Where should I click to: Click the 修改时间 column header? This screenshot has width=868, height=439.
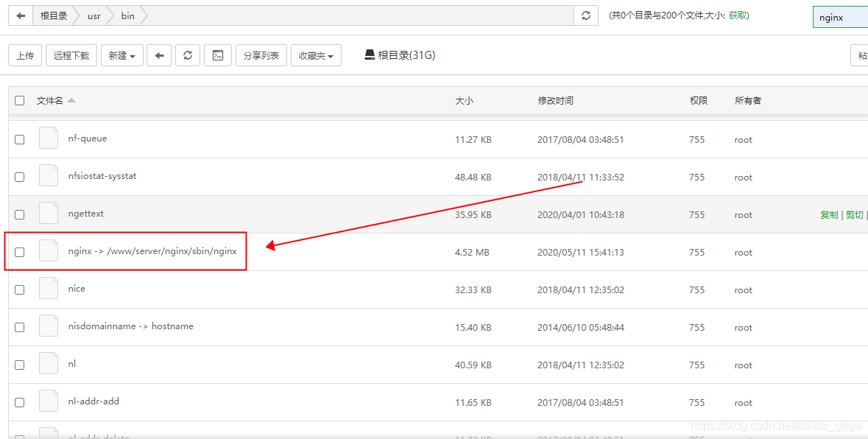555,101
